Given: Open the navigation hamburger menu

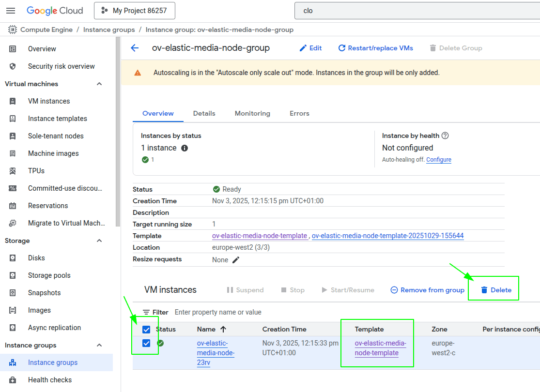Looking at the screenshot, I should pyautogui.click(x=11, y=10).
